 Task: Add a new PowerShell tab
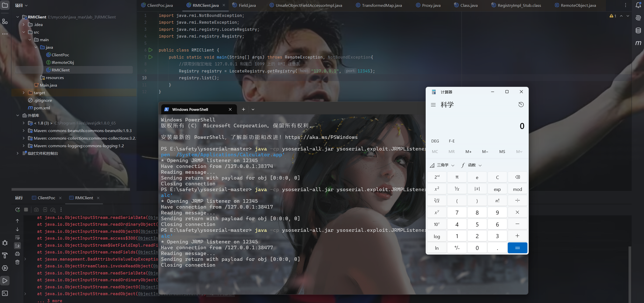(x=243, y=109)
